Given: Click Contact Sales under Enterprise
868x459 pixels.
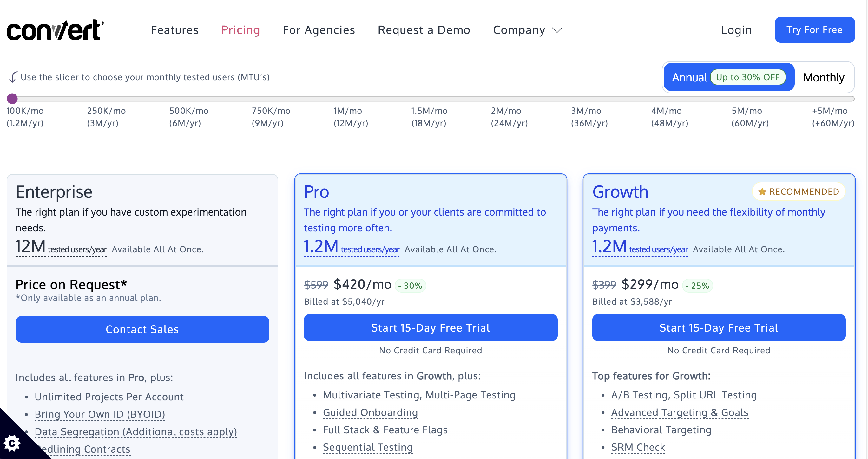Looking at the screenshot, I should click(x=142, y=329).
